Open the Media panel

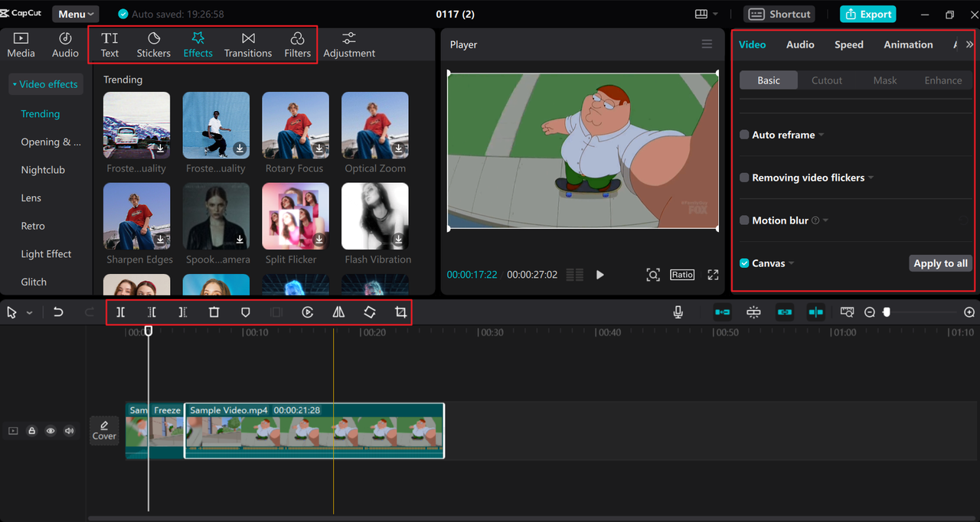coord(21,45)
